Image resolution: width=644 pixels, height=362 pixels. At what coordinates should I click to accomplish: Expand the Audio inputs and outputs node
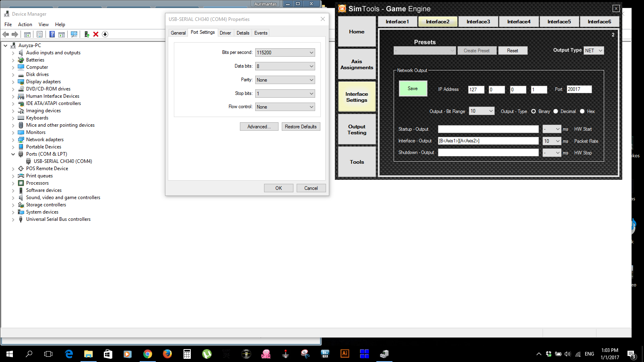click(x=13, y=53)
